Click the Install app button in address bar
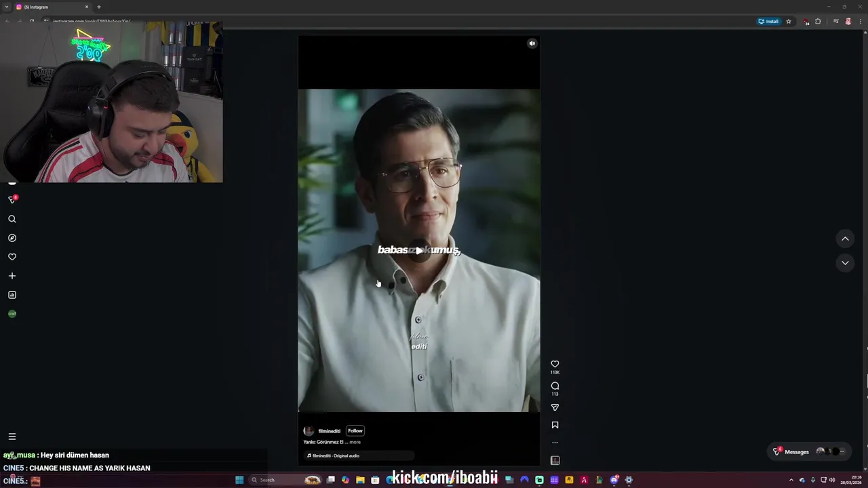The image size is (868, 488). (768, 21)
